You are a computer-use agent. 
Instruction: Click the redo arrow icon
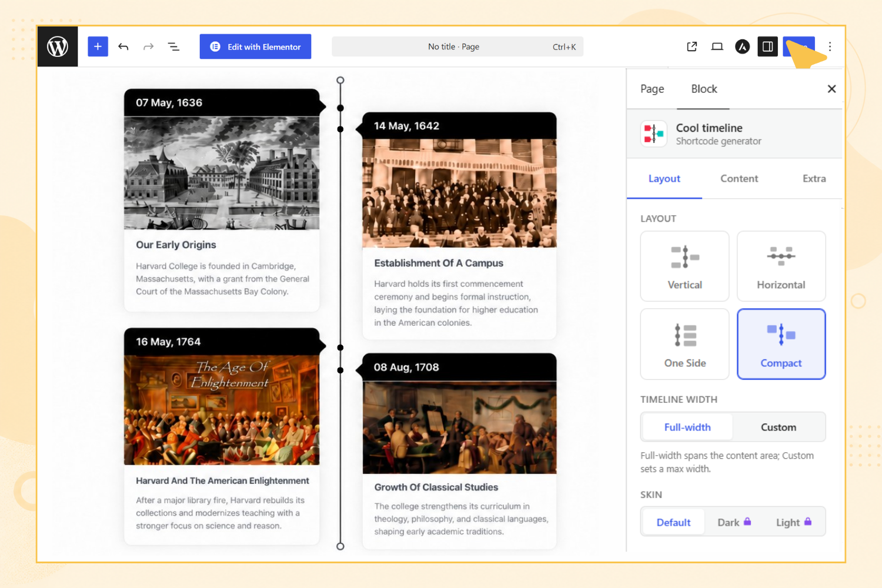[148, 46]
